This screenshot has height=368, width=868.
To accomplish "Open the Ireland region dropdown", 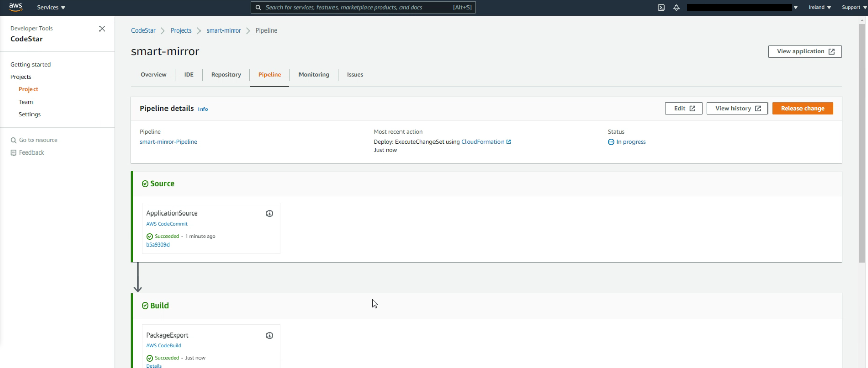I will coord(820,7).
